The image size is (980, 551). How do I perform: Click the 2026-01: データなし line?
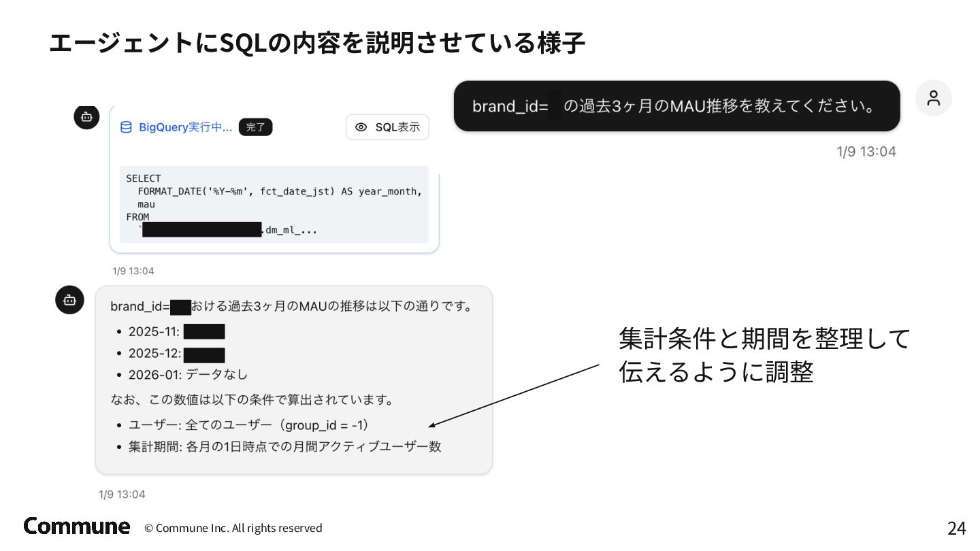(x=188, y=374)
